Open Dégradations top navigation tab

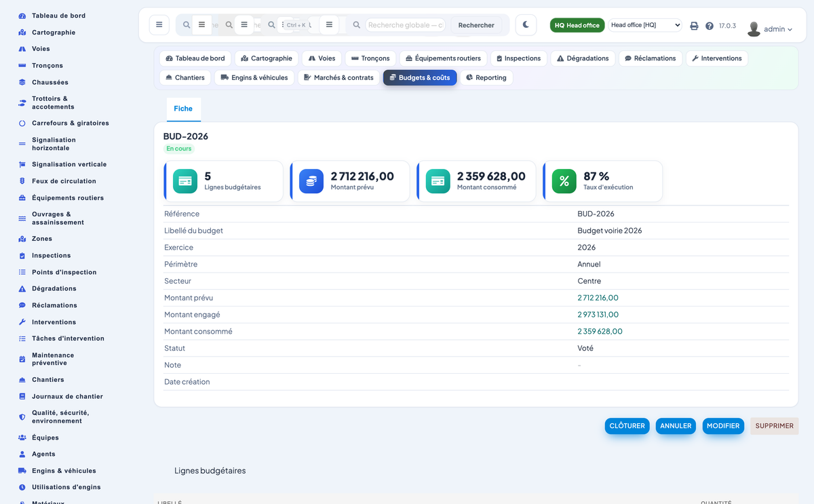click(583, 58)
